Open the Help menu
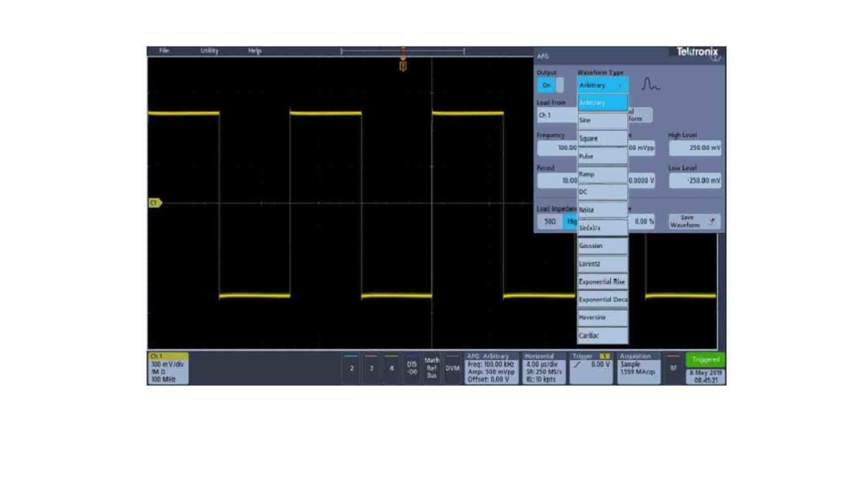The height and width of the screenshot is (488, 868). 255,51
